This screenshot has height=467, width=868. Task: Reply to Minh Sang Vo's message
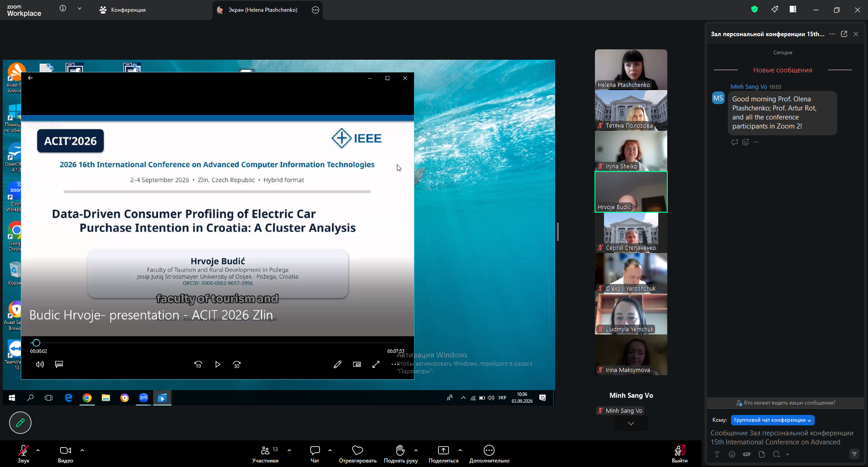point(735,142)
